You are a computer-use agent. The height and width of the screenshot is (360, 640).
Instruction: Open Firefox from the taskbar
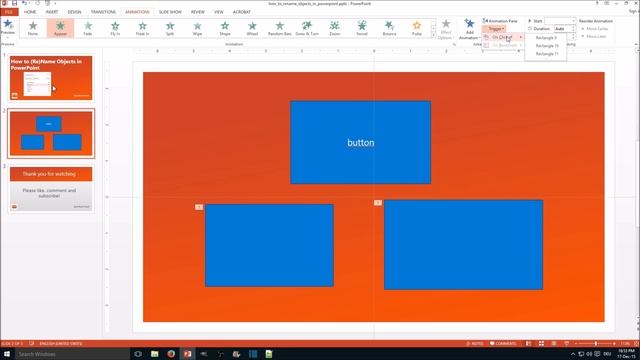point(171,354)
